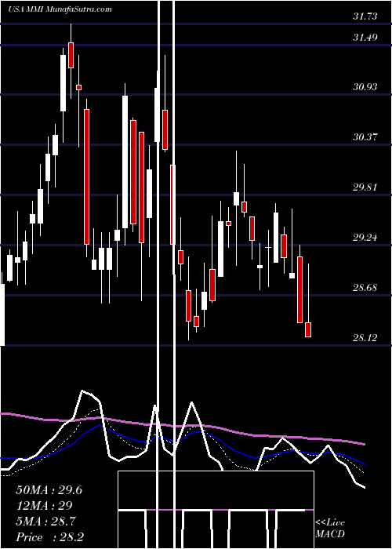The height and width of the screenshot is (549, 392).
Task: Select the 31.49 price axis label
Action: coord(365,37)
